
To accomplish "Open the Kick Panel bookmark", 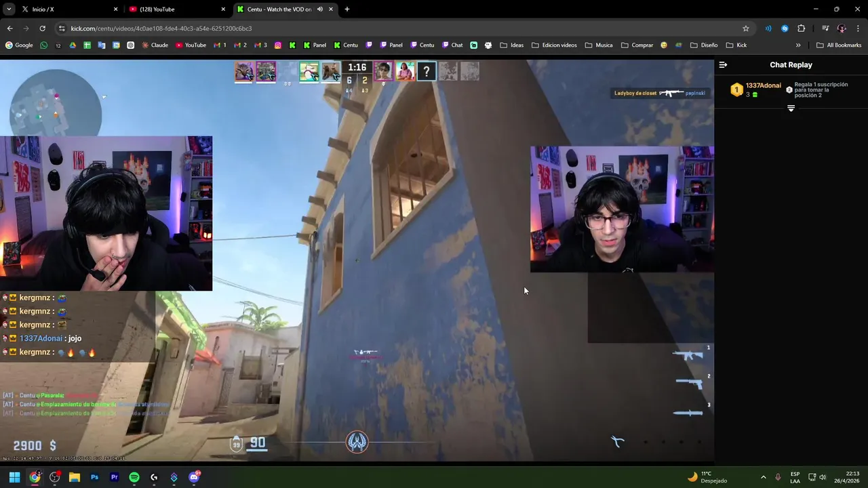I will pos(315,45).
